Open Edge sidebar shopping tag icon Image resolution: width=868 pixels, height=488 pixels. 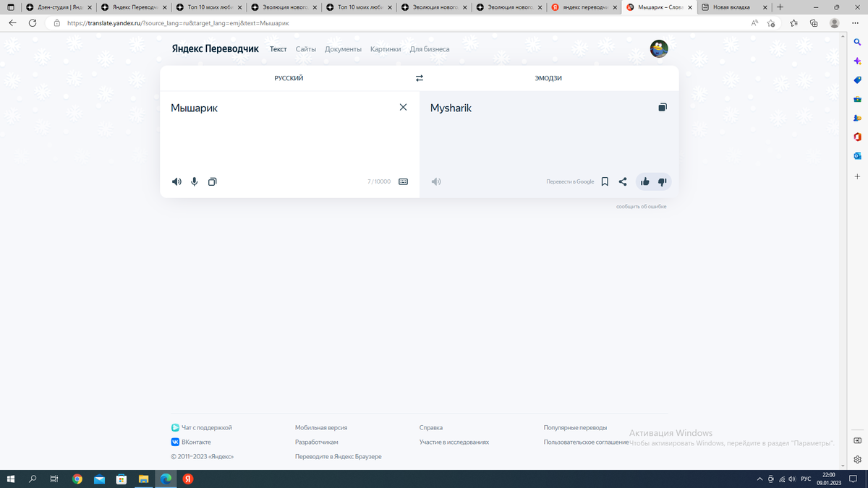point(858,80)
